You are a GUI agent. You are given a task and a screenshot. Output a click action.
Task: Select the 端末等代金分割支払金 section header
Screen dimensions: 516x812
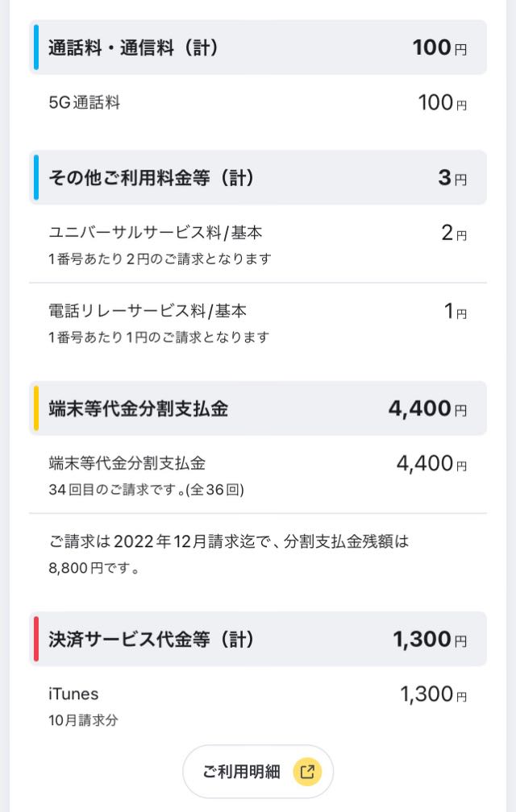click(258, 408)
